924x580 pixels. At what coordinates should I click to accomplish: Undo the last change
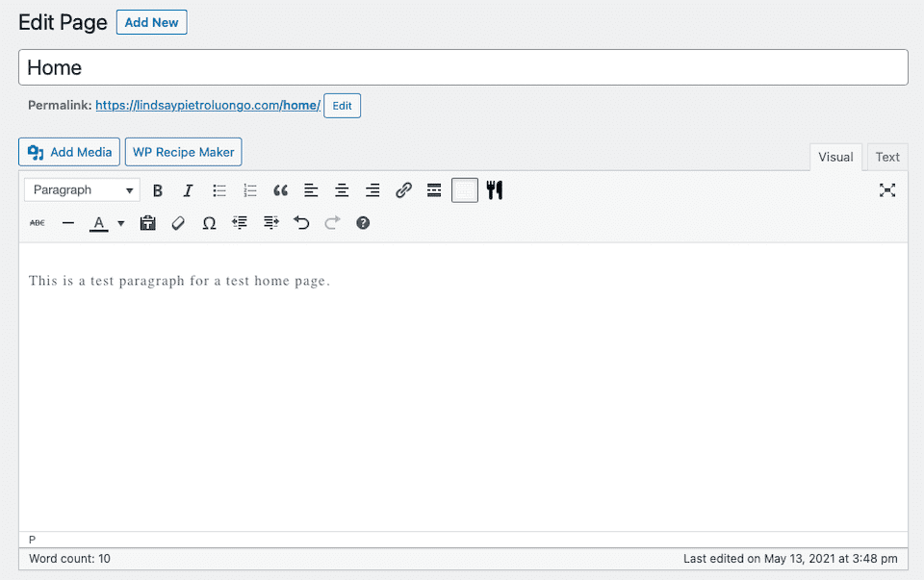click(301, 222)
